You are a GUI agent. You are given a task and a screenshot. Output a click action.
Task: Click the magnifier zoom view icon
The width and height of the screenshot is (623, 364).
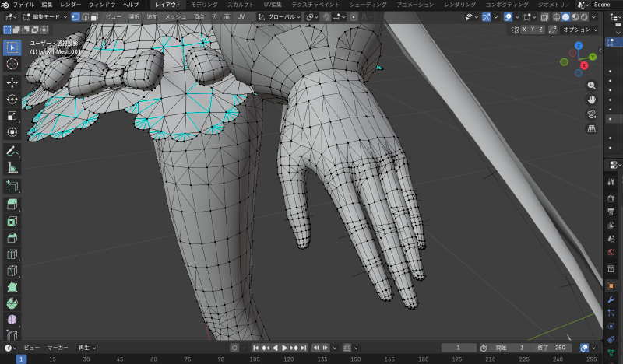[592, 85]
